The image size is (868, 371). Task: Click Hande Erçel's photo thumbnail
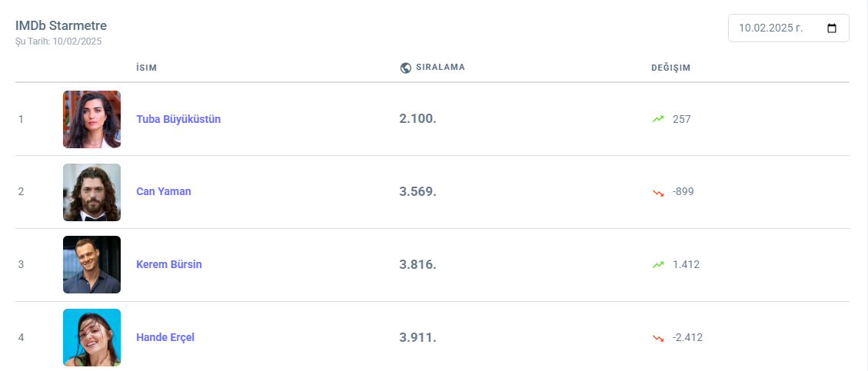tap(91, 337)
